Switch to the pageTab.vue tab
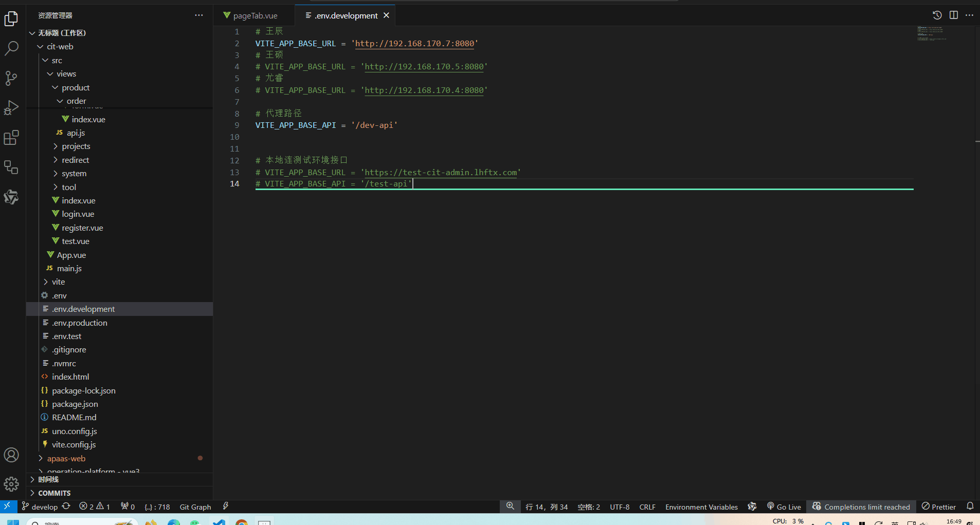The image size is (980, 525). tap(255, 16)
